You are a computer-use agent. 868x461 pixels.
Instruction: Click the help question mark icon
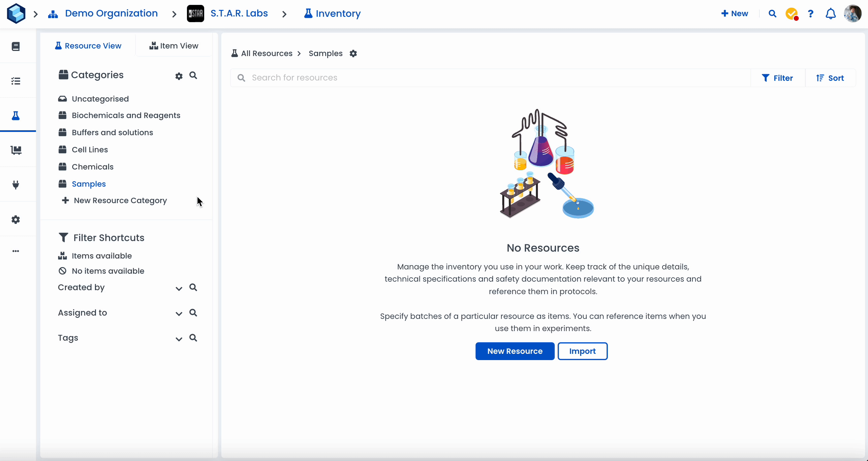(x=810, y=14)
